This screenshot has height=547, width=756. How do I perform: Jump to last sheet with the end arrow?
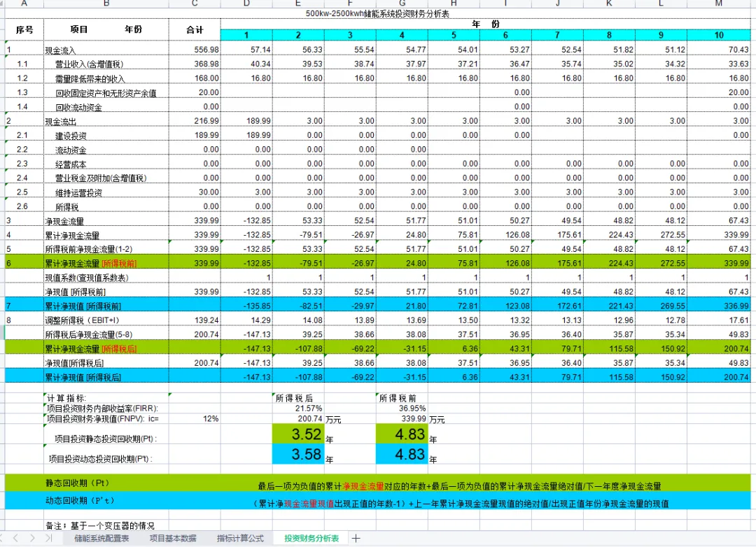[x=48, y=538]
